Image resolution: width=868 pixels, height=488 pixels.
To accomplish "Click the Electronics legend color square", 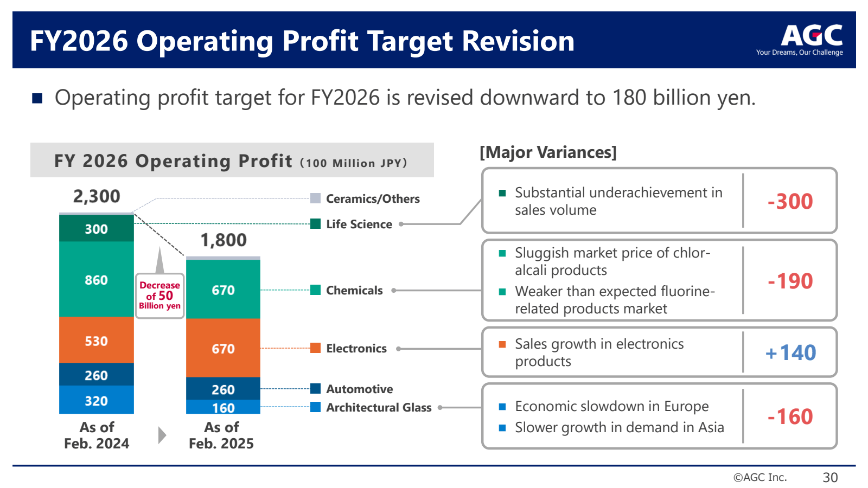I will [x=315, y=348].
